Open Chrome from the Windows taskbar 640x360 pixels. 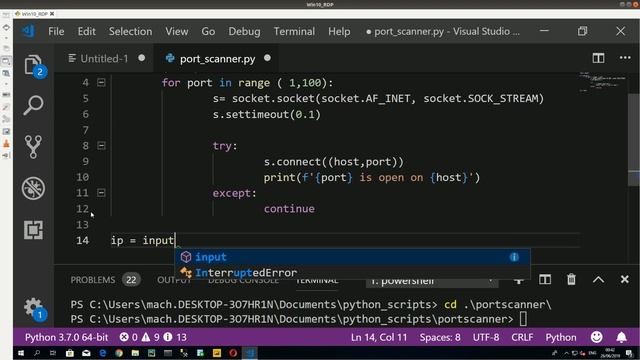[x=119, y=353]
